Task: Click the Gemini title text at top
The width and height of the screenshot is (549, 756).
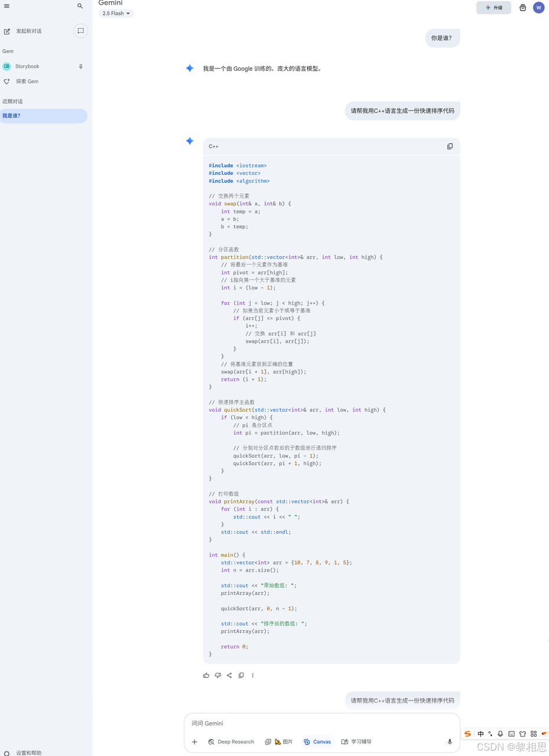Action: tap(111, 3)
